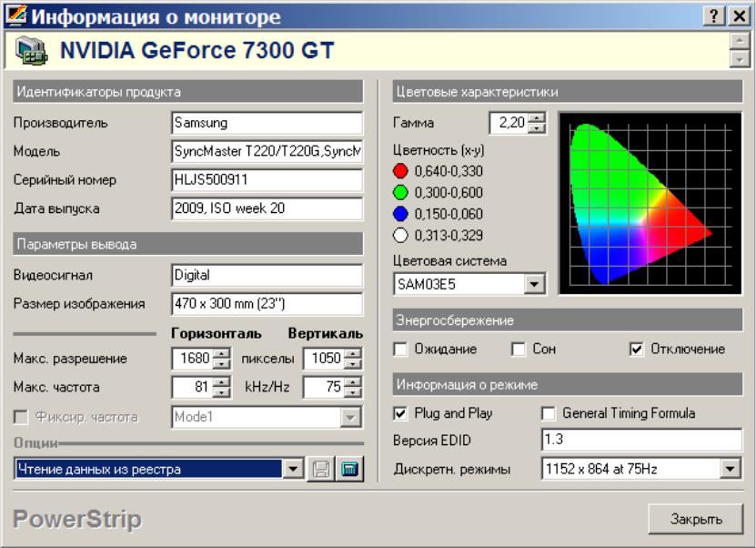
Task: Click the Цветность (x-y) label
Action: (x=438, y=150)
